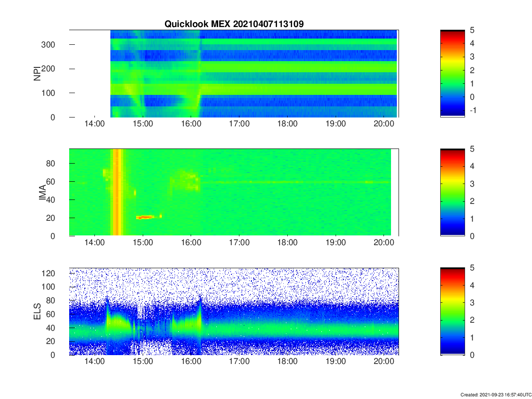The width and height of the screenshot is (532, 399).
Task: Click 16:00 under the IMA plot
Action: coord(191,243)
